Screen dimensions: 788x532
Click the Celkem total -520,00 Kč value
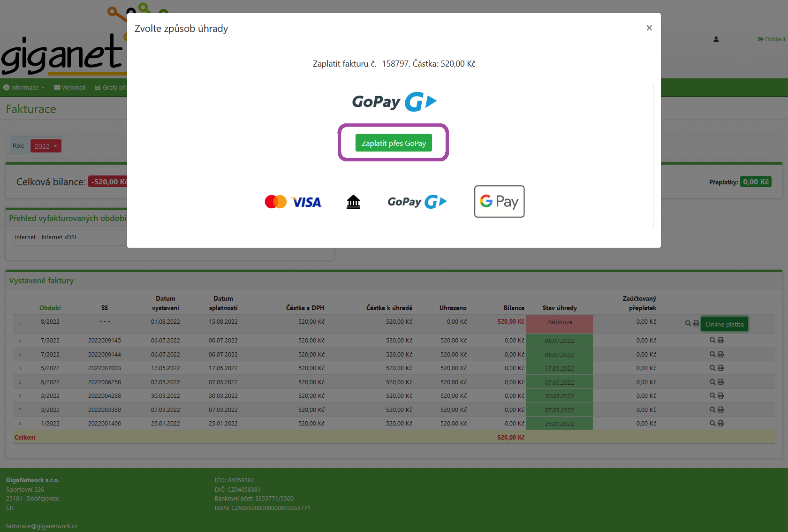pos(510,437)
